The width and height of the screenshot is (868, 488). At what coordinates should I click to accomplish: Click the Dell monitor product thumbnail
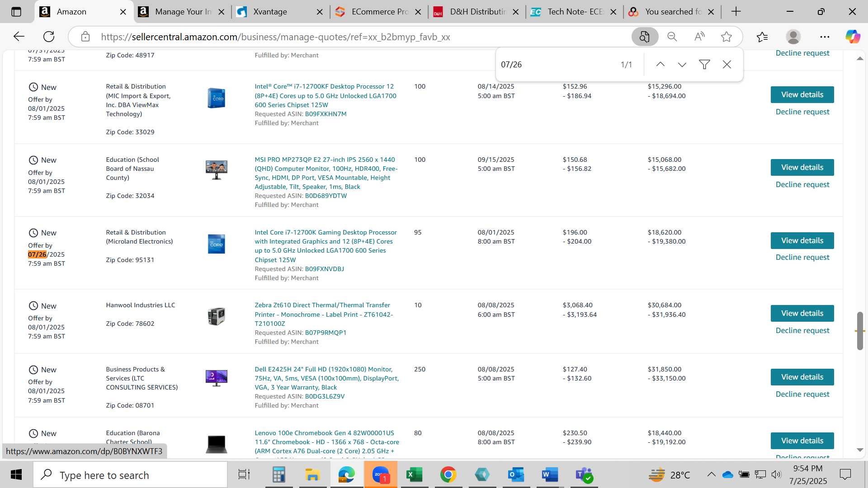217,378
